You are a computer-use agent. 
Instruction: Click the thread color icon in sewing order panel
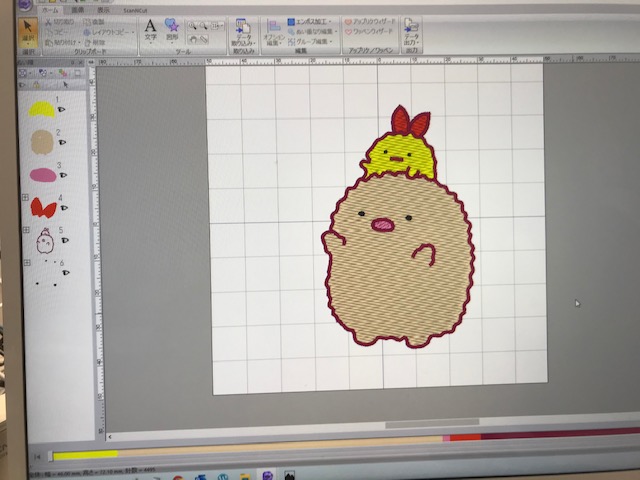tap(62, 73)
